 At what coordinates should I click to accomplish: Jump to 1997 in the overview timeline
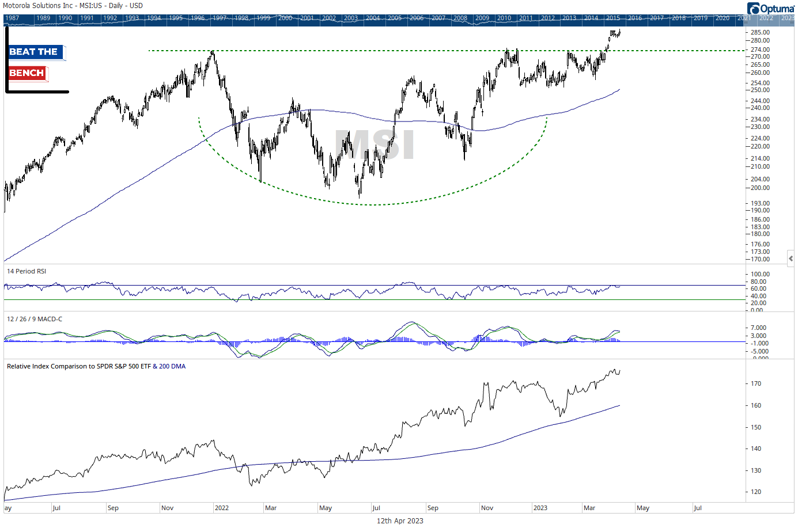[220, 18]
